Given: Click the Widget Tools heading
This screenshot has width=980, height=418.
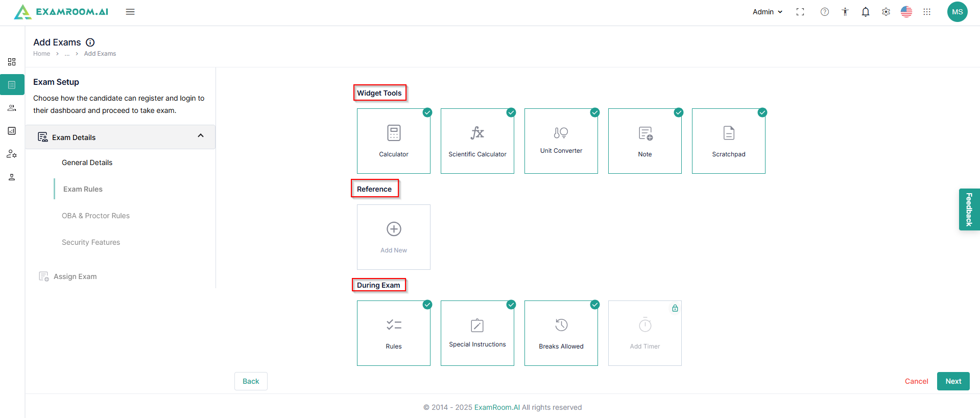Looking at the screenshot, I should (379, 93).
